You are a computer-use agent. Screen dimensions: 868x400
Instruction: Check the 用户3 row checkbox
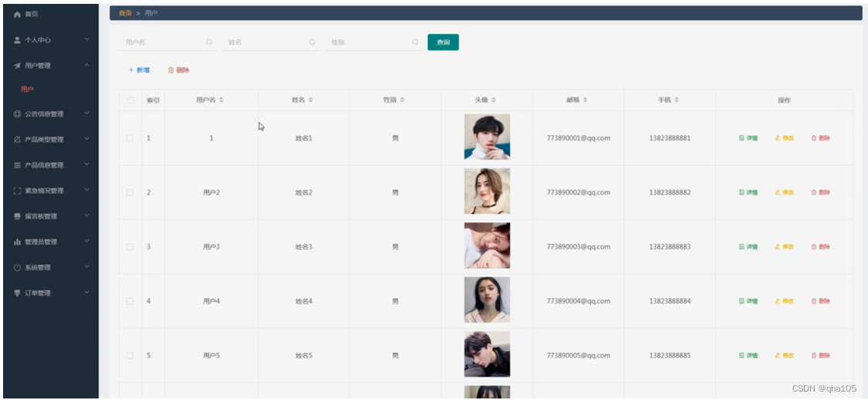click(130, 247)
